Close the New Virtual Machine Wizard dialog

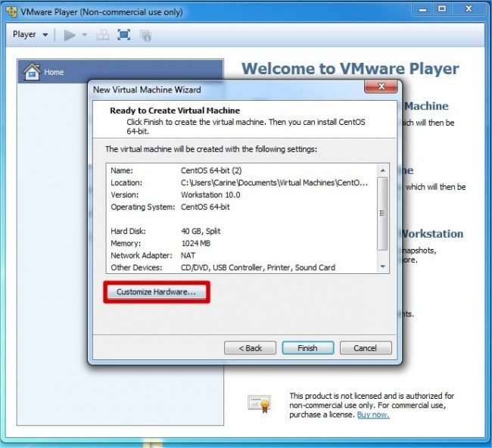tap(381, 86)
